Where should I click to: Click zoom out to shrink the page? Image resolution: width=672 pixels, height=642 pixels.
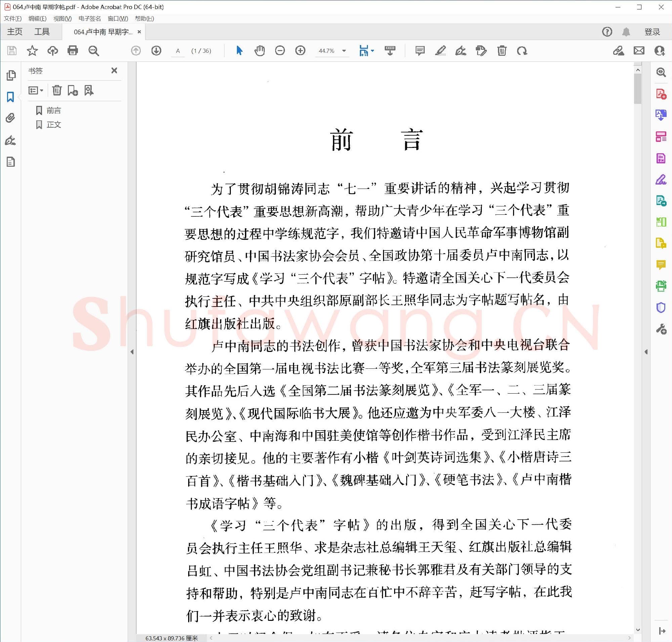click(280, 51)
